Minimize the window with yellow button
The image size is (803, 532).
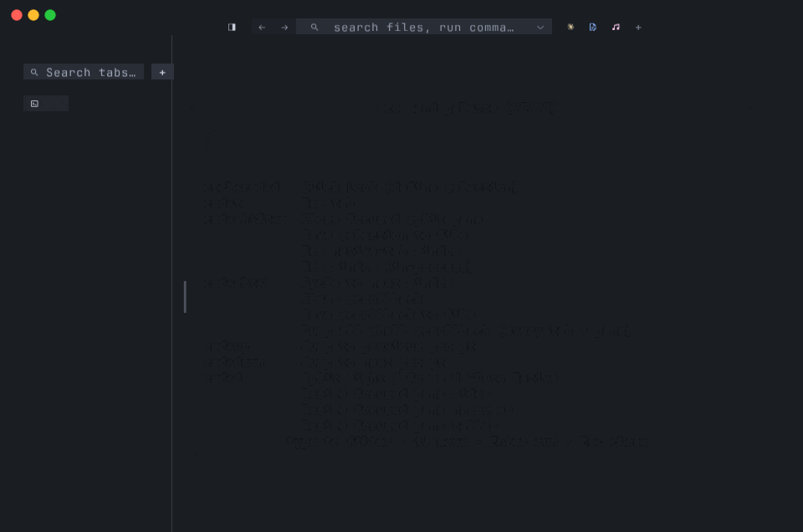(x=33, y=15)
